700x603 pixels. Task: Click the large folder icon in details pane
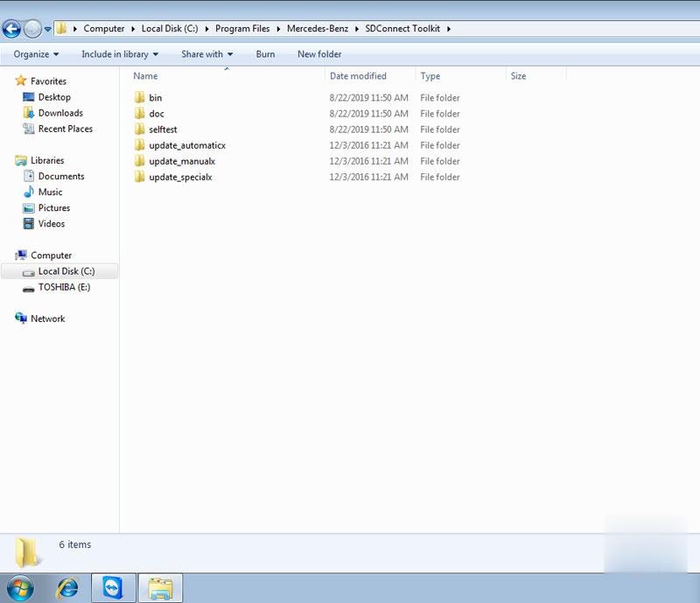[x=28, y=552]
